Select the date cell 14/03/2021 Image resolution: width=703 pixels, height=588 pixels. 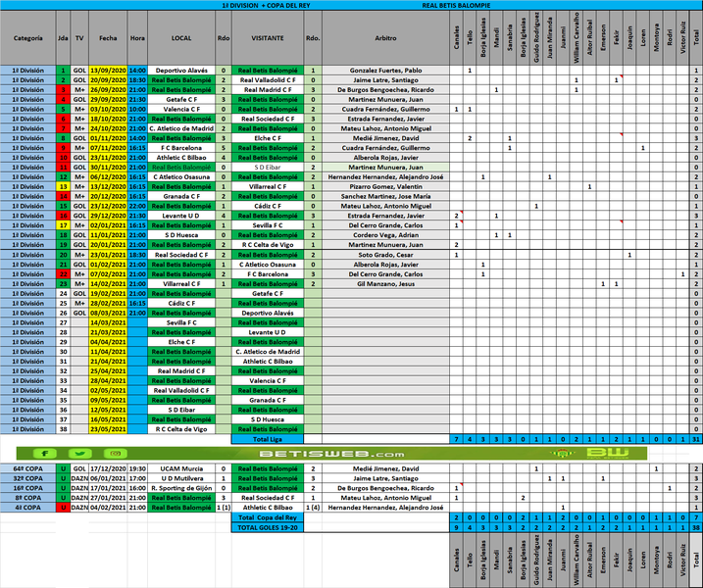click(x=108, y=322)
